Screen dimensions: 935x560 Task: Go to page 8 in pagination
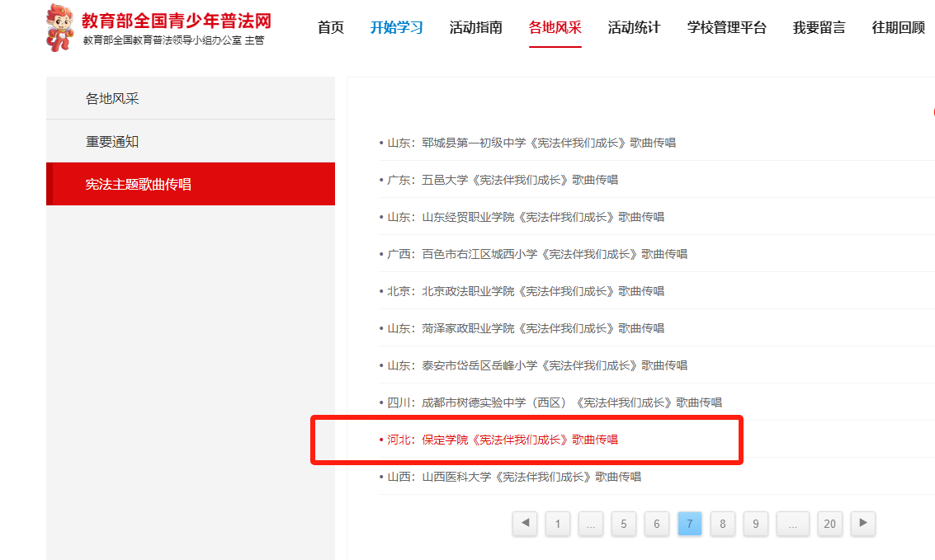pyautogui.click(x=722, y=524)
